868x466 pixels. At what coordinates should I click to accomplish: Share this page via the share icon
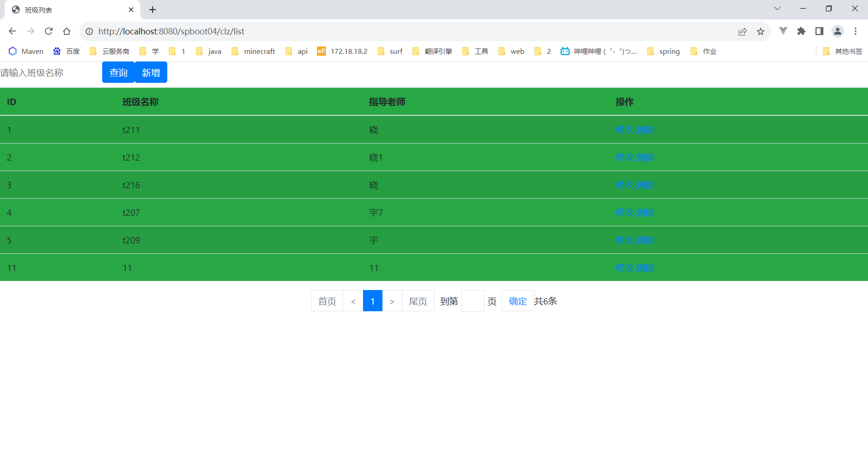tap(742, 31)
